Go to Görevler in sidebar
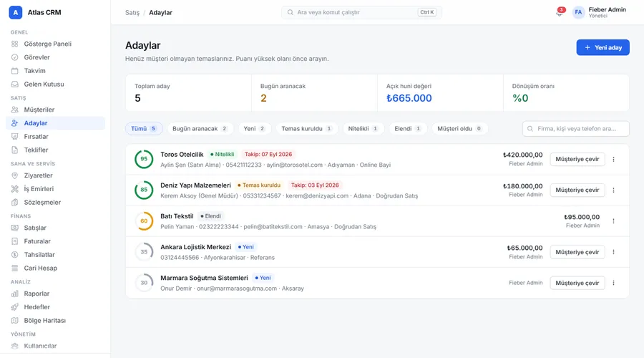The height and width of the screenshot is (358, 644). (55, 57)
